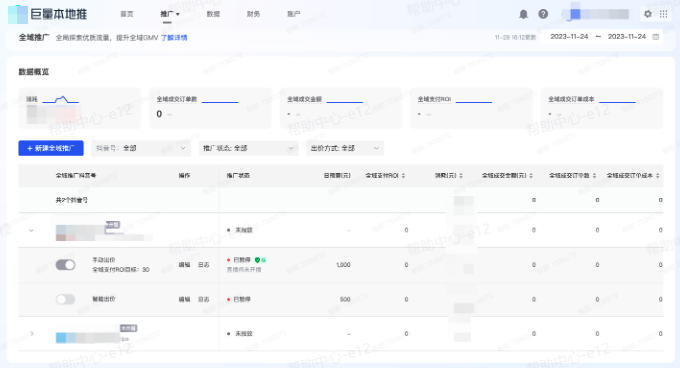Open the date range calendar icon

[x=656, y=37]
